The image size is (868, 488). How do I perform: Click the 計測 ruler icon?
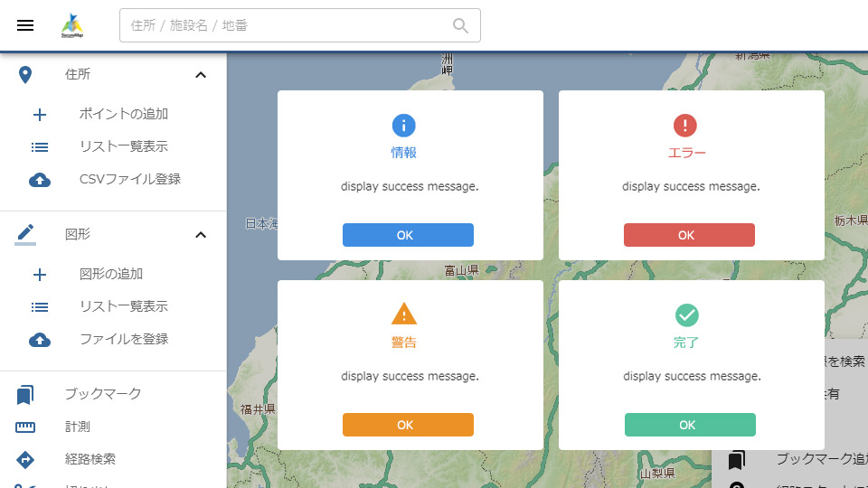[x=25, y=427]
